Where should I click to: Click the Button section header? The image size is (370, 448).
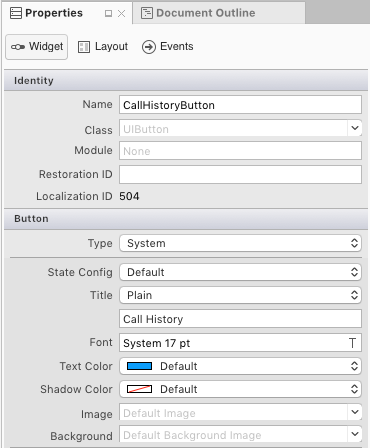tap(186, 219)
